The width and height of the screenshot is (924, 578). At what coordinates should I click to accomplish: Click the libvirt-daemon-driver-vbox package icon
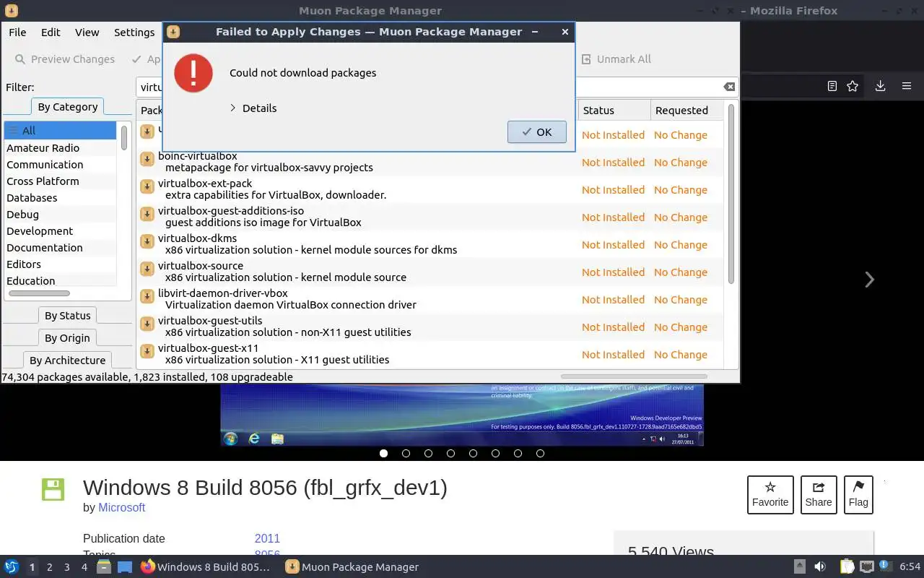[x=147, y=296]
